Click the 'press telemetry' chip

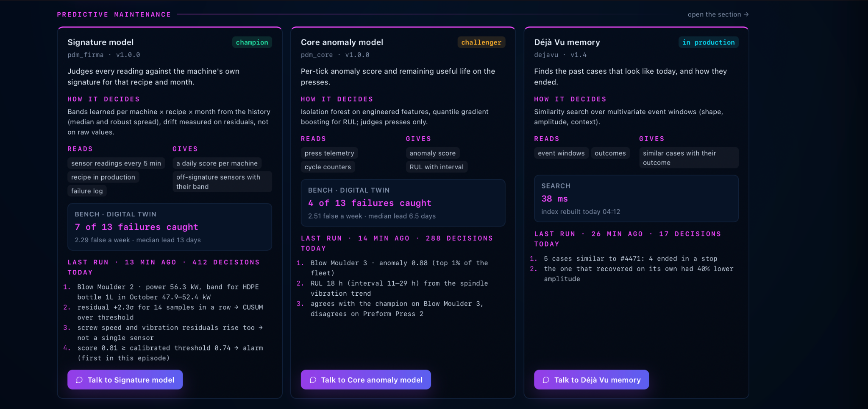(x=329, y=153)
